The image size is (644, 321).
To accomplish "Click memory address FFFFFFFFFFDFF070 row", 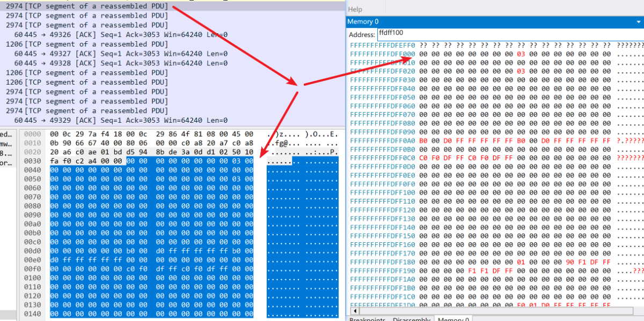I will coord(496,114).
